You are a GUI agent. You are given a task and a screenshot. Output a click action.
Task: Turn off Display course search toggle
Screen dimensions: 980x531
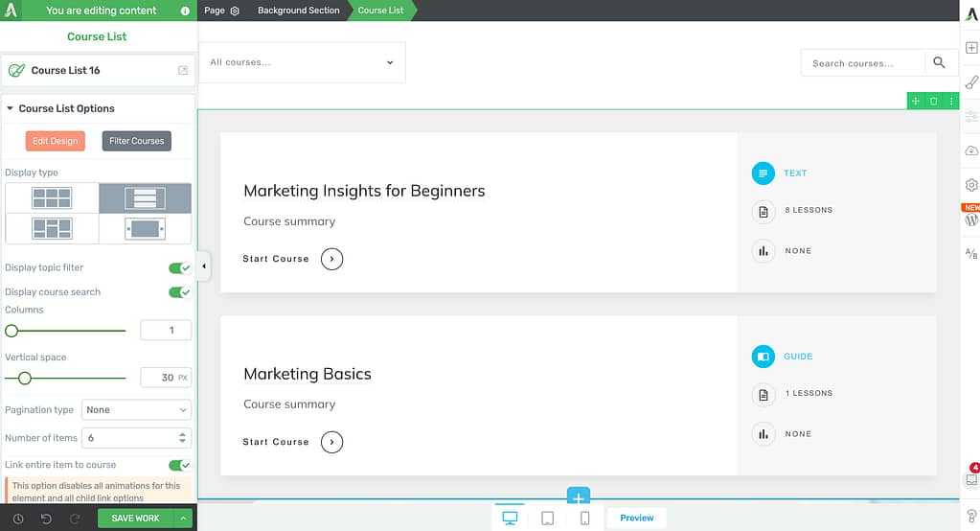click(x=180, y=292)
